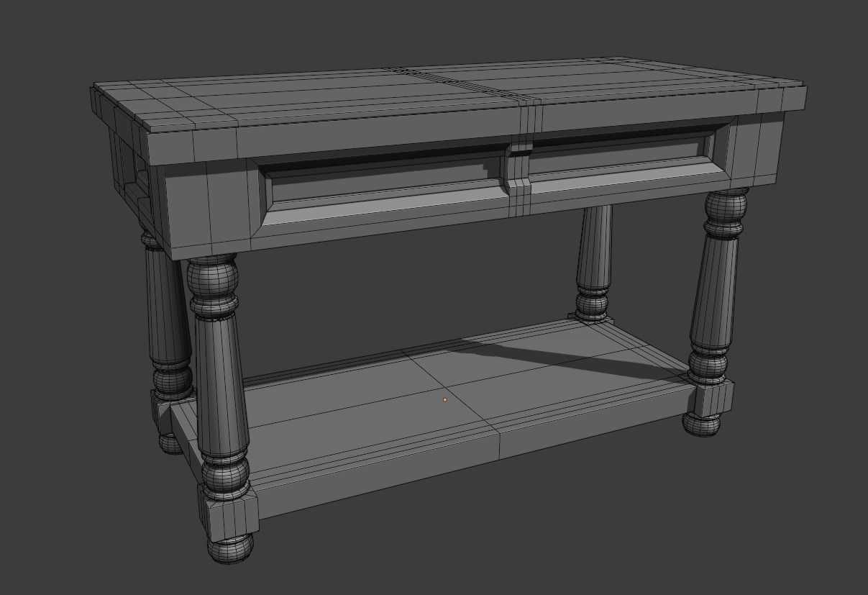Click the bun foot under the front-left leg
Screen dimensions: 868x595
(231, 547)
